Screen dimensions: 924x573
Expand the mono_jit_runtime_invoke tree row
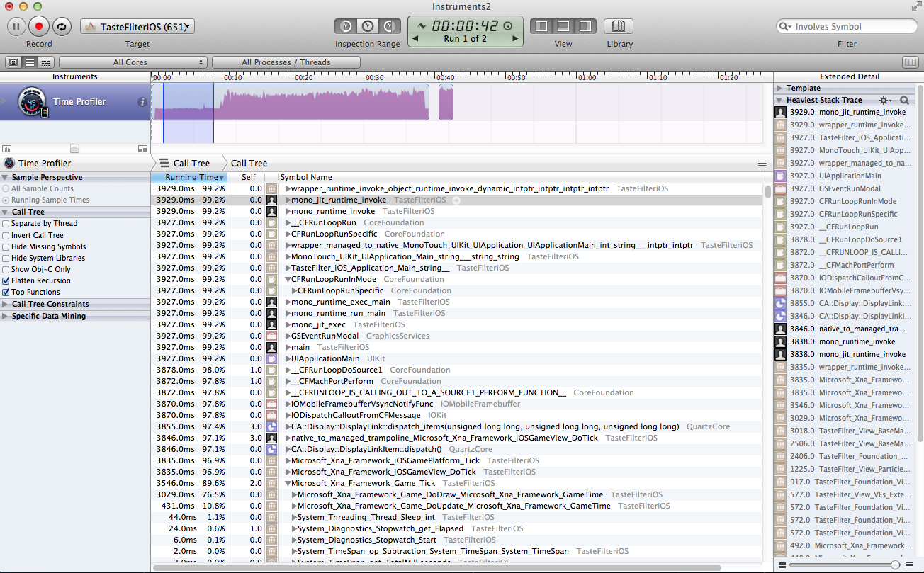pyautogui.click(x=288, y=200)
